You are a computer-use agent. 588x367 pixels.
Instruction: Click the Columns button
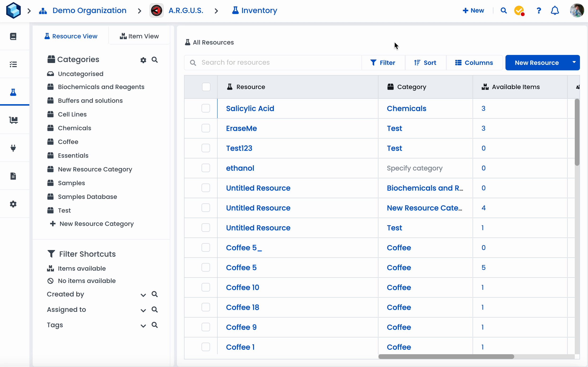474,63
